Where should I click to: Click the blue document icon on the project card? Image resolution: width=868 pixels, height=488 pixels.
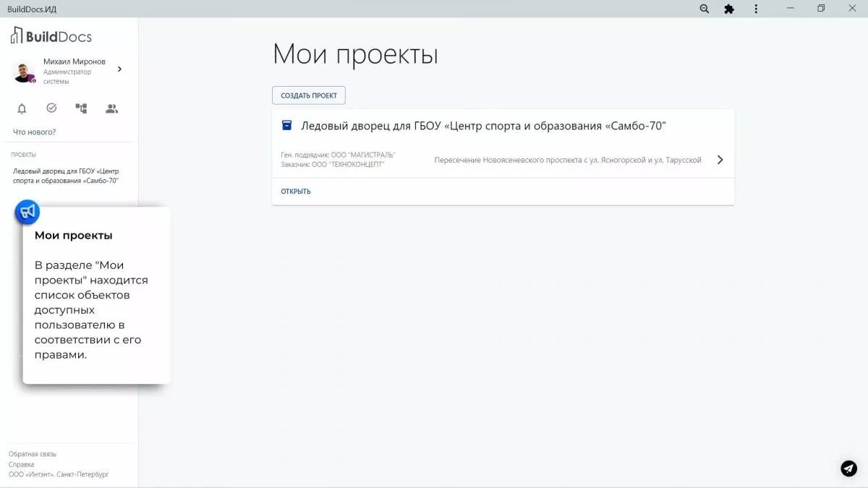286,124
